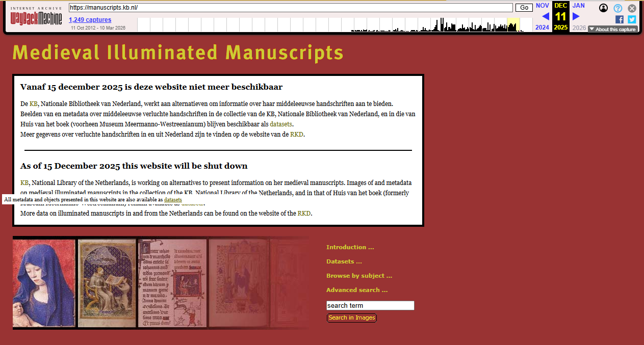Screen dimensions: 644x345
Task: Click the Dutch shutdown heading
Action: coord(151,87)
